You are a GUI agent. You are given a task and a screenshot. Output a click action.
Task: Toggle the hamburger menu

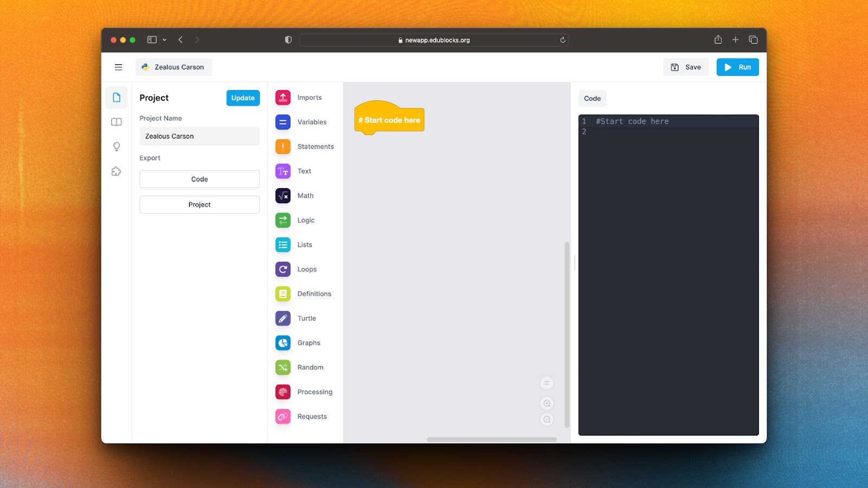point(118,67)
